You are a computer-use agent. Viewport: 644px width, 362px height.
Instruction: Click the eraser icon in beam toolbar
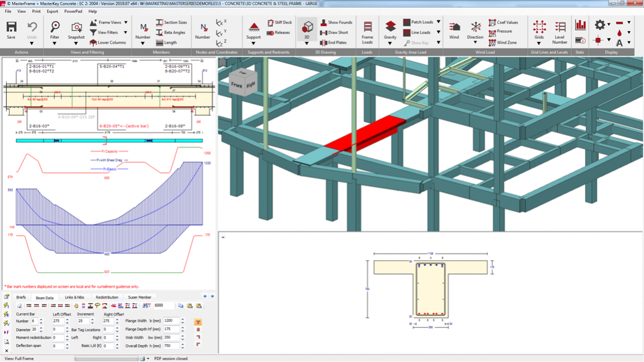pos(19,306)
